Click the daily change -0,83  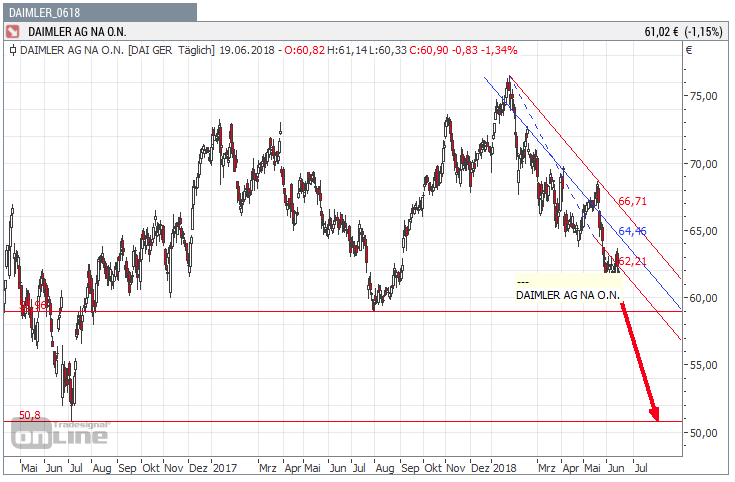pos(465,50)
